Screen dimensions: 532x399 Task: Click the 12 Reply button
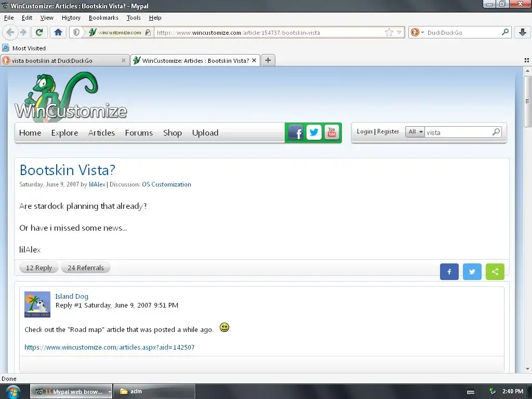38,268
